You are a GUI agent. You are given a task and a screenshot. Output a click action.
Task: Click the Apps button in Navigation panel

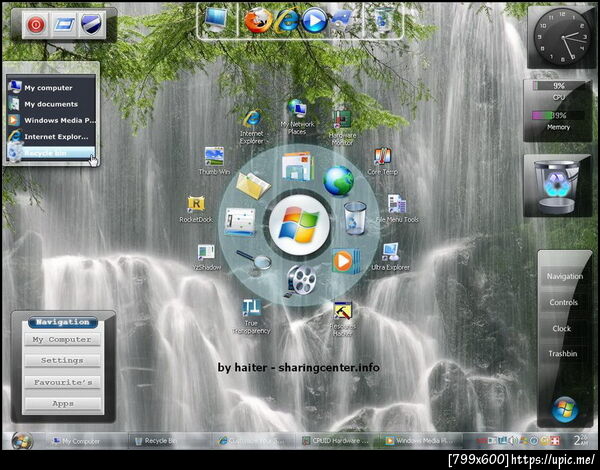[x=62, y=403]
